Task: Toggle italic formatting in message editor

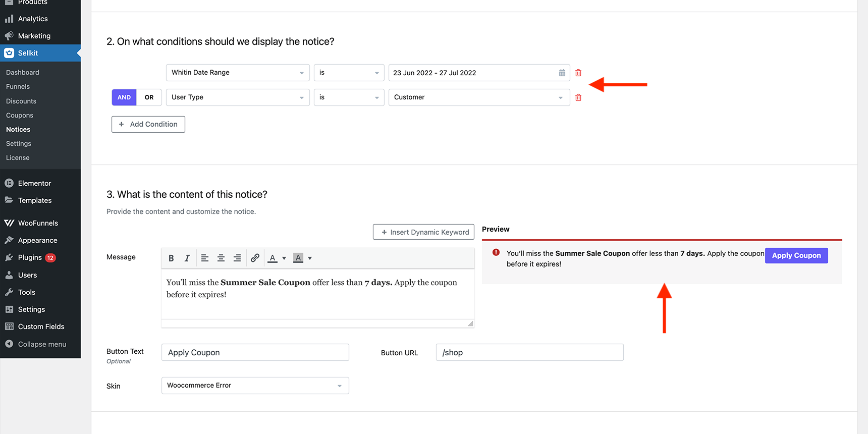Action: coord(187,258)
